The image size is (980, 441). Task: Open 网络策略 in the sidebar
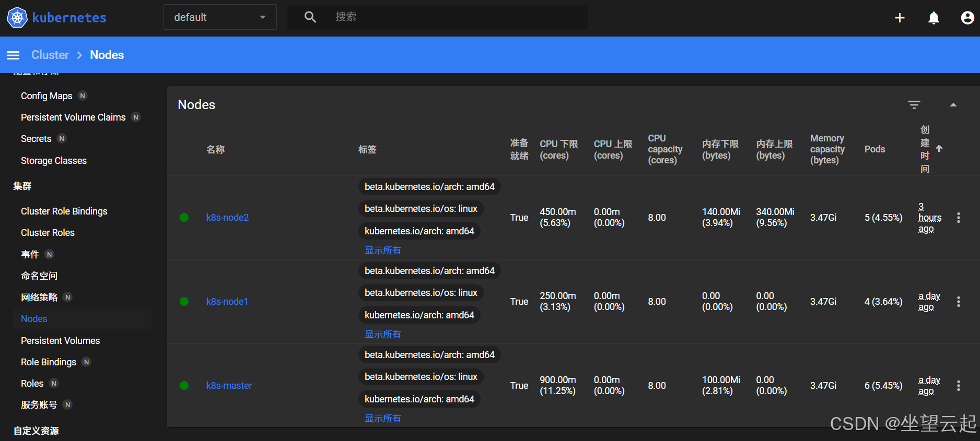coord(39,297)
